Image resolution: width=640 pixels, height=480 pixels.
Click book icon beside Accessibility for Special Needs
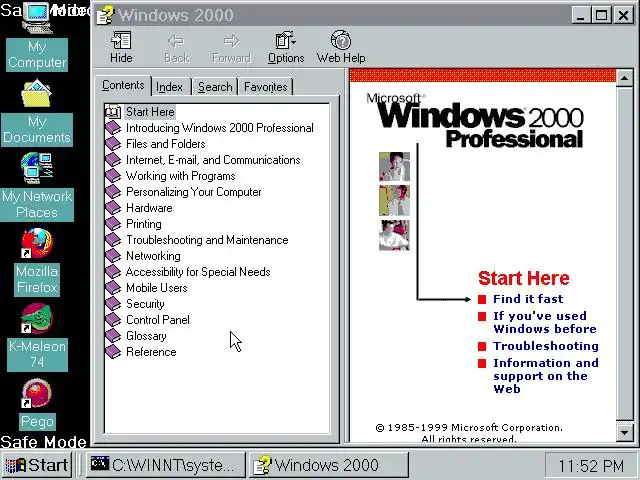[113, 272]
